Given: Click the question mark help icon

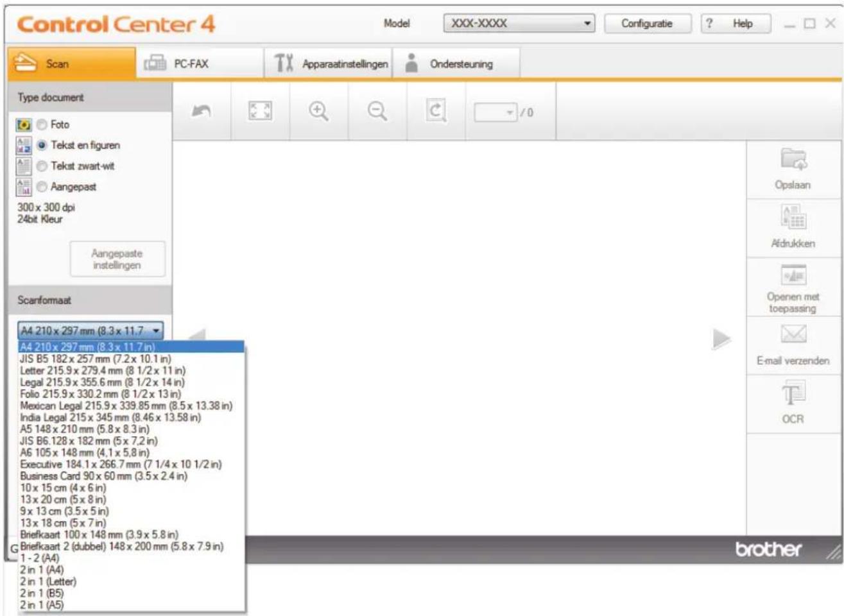Looking at the screenshot, I should coord(709,23).
